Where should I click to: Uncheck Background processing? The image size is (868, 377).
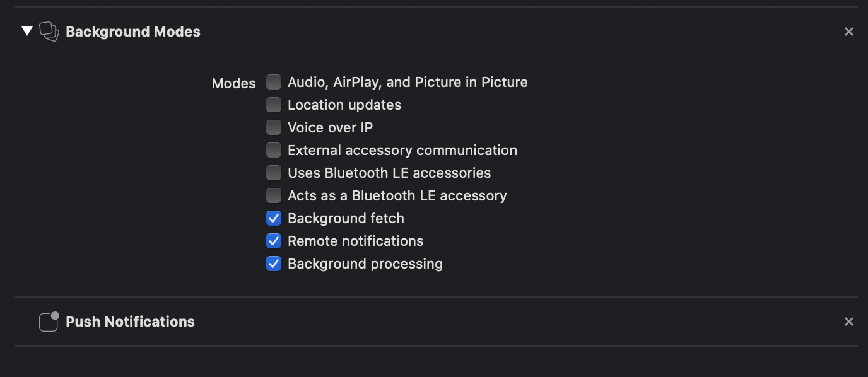(273, 264)
